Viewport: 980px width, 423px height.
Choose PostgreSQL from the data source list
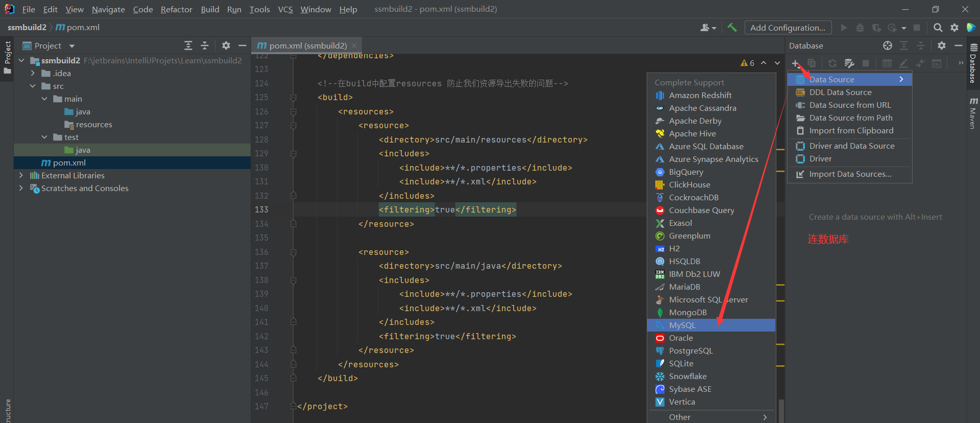click(711, 350)
